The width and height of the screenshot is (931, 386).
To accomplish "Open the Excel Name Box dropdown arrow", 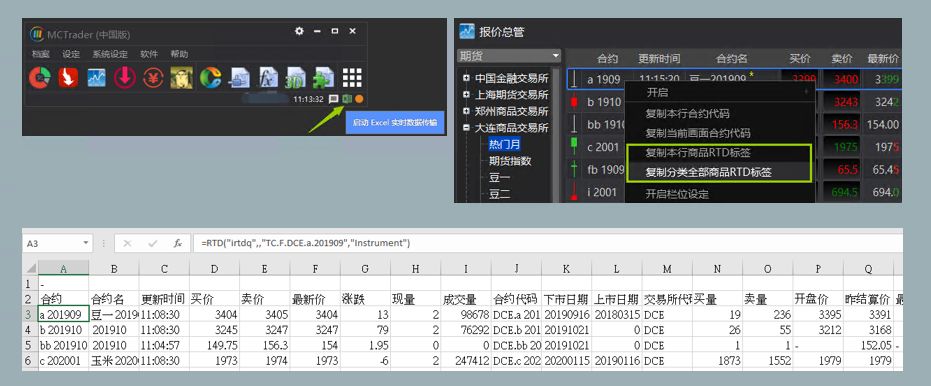I will (x=86, y=243).
